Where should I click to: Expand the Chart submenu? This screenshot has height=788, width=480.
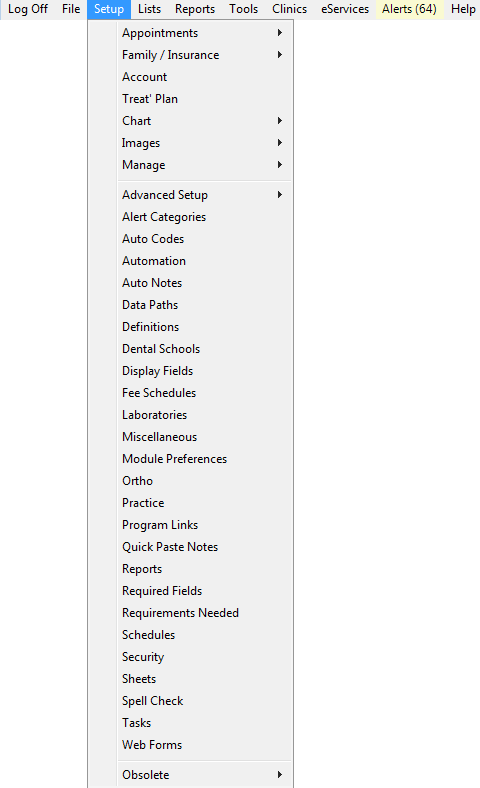tap(190, 121)
